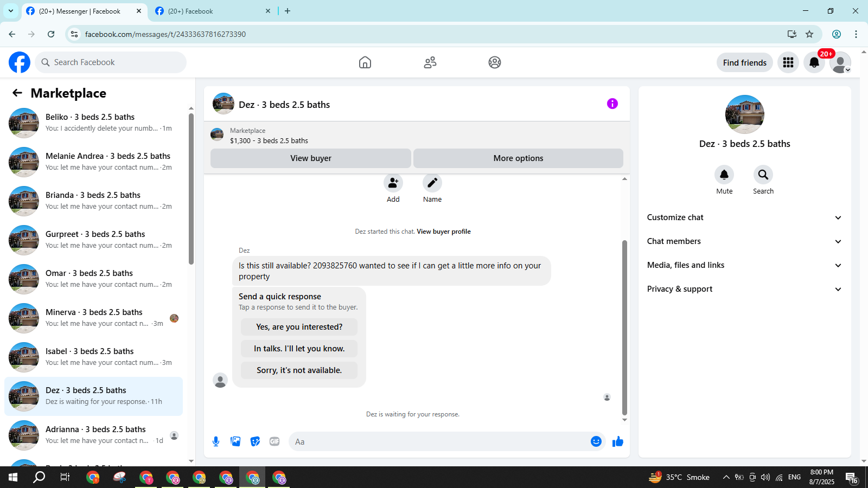The image size is (868, 488).
Task: Expand the Privacy & support section
Action: point(745,289)
